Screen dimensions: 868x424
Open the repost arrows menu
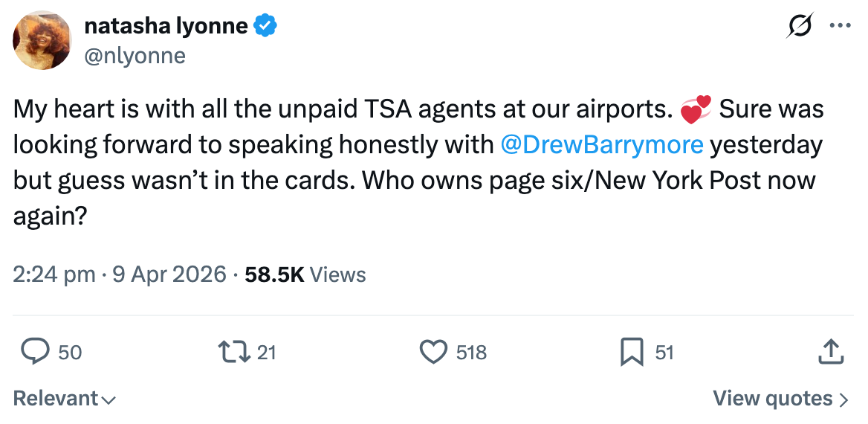pos(233,352)
